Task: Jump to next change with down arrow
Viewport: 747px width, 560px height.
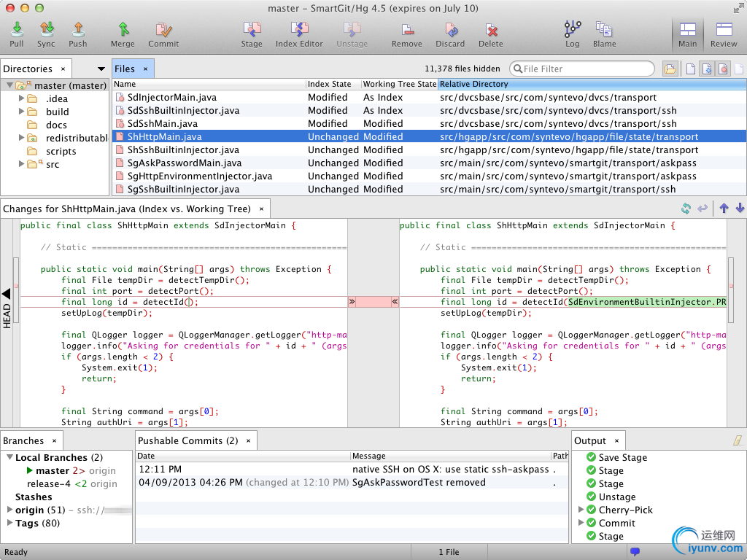Action: (x=740, y=209)
